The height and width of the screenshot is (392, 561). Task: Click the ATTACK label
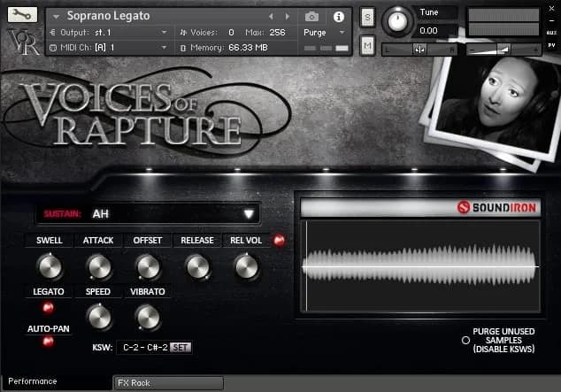(98, 241)
